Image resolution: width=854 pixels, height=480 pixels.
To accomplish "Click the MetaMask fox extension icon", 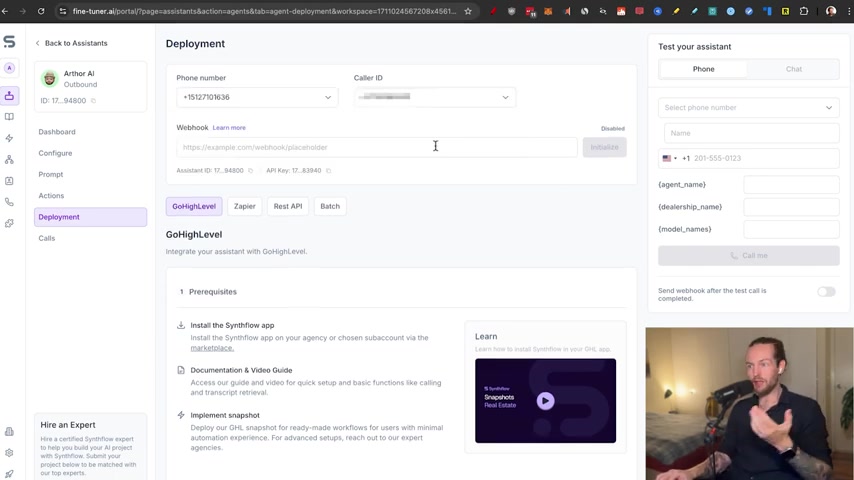I will [548, 11].
